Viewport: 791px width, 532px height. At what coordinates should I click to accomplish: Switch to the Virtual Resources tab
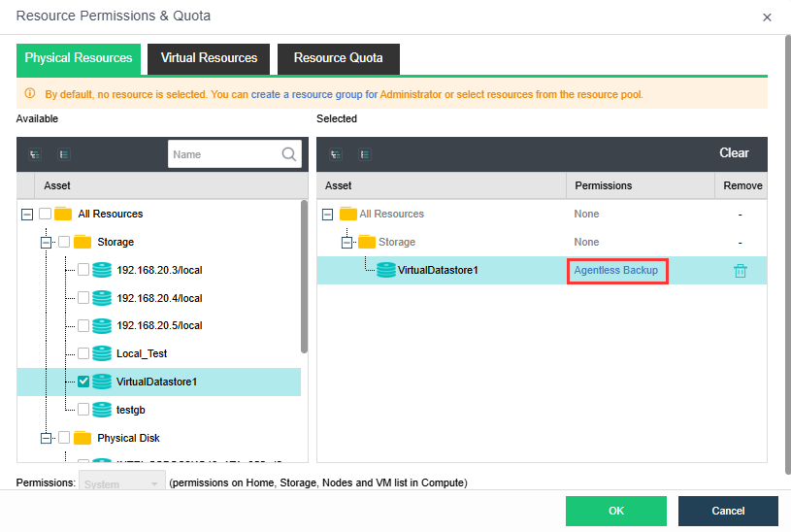pos(209,58)
